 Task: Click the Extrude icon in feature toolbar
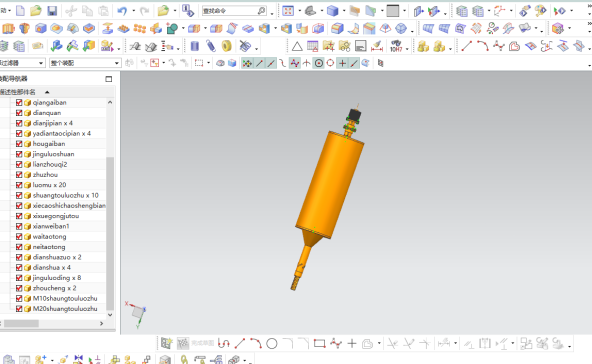pos(8,28)
